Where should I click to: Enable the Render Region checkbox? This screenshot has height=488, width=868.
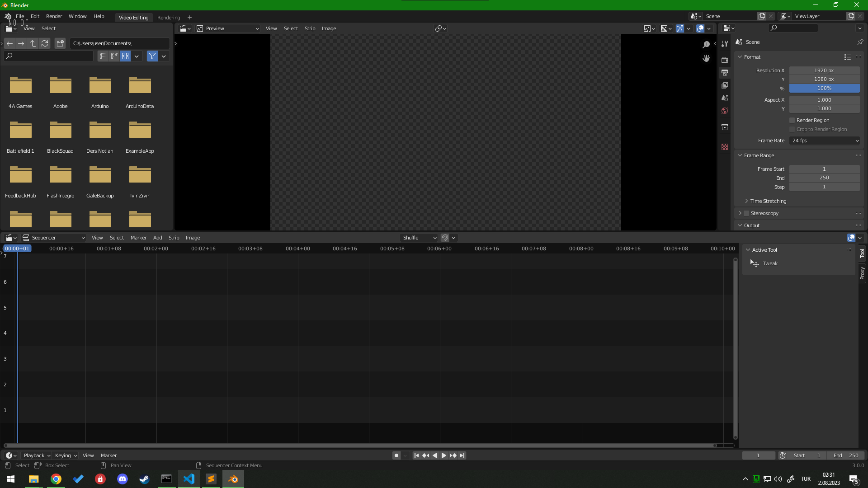tap(792, 120)
